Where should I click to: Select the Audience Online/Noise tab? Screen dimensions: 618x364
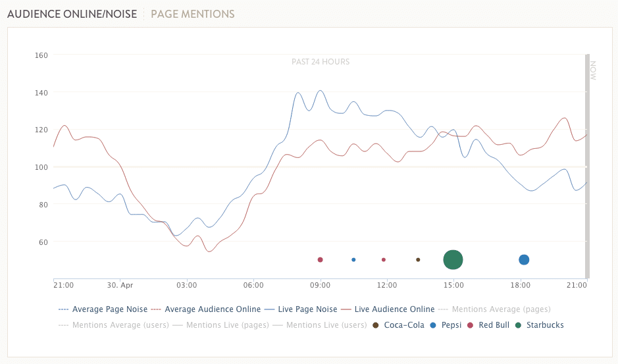tap(72, 14)
